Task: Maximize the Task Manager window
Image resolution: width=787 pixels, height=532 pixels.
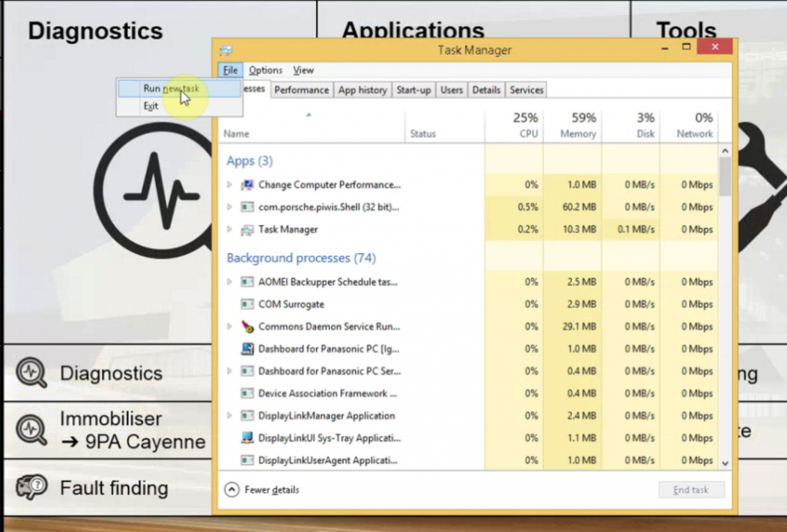Action: point(686,47)
